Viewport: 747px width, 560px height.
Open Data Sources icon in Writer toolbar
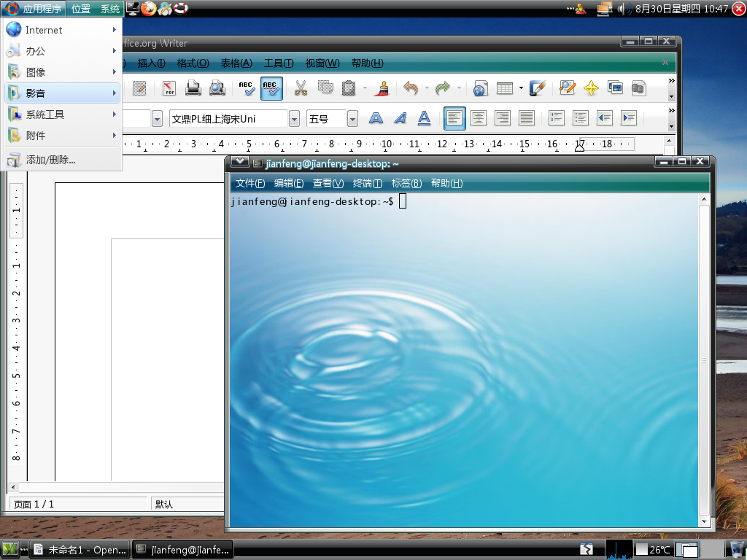[x=639, y=88]
